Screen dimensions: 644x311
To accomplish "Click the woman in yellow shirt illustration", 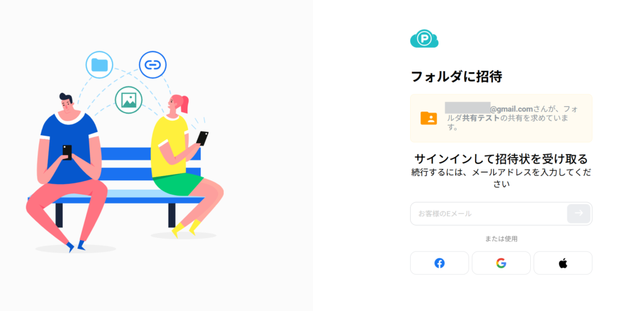I will pos(185,164).
